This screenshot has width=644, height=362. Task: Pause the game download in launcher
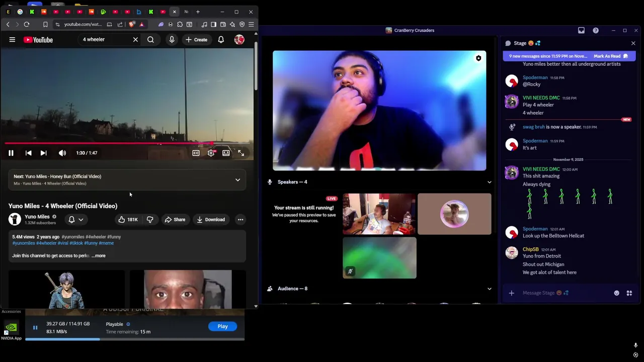pos(35,328)
